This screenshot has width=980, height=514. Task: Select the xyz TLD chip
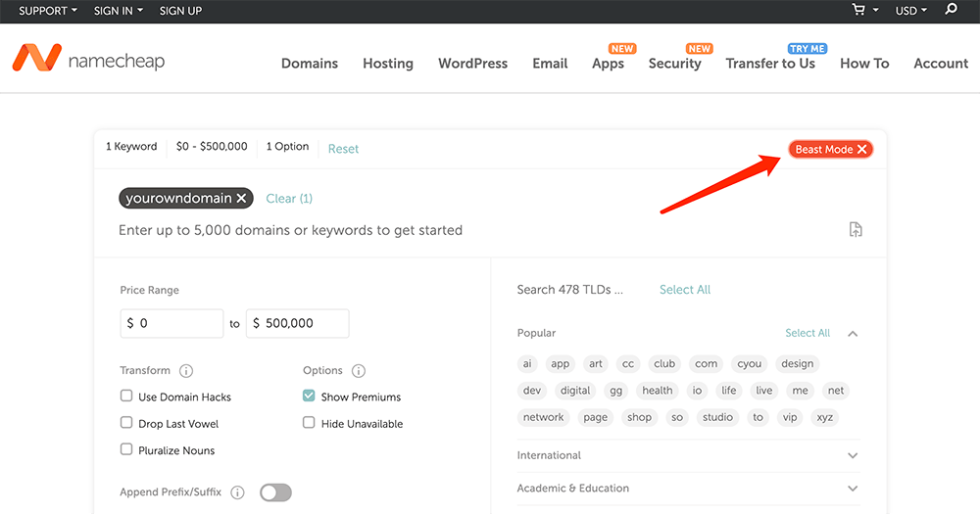click(825, 417)
